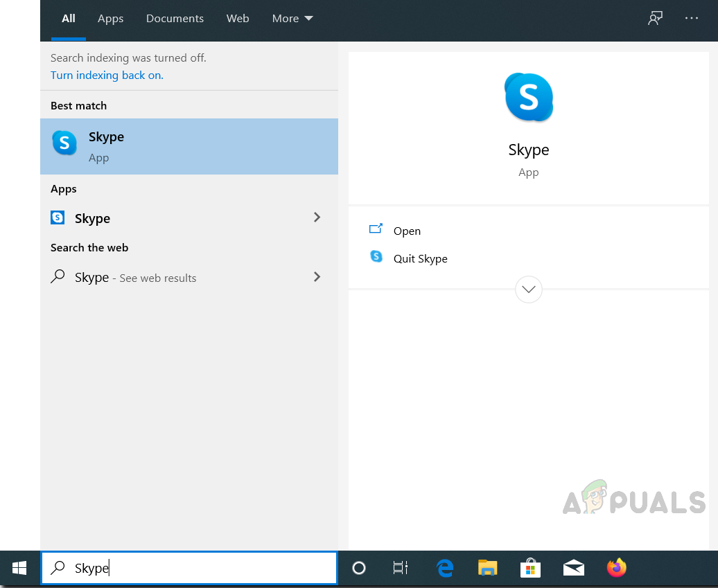This screenshot has width=718, height=588.
Task: Click Quit Skype in the preview pane
Action: (420, 258)
